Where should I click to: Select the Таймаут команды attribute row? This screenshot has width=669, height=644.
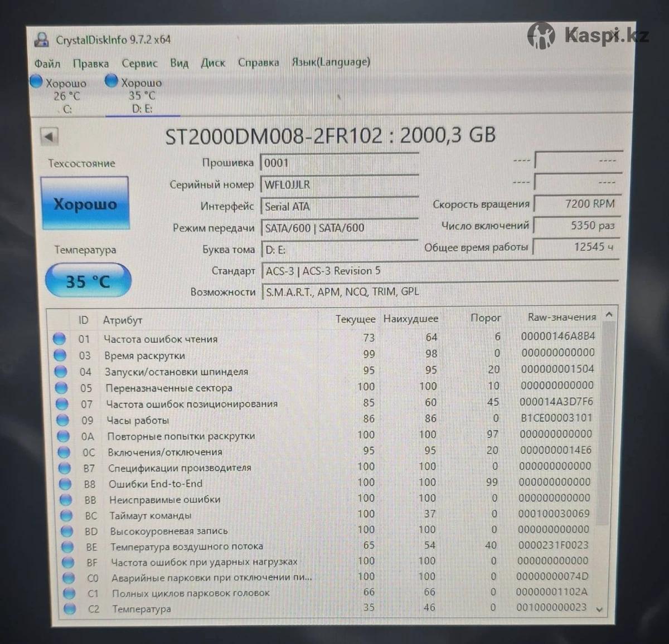pyautogui.click(x=151, y=515)
